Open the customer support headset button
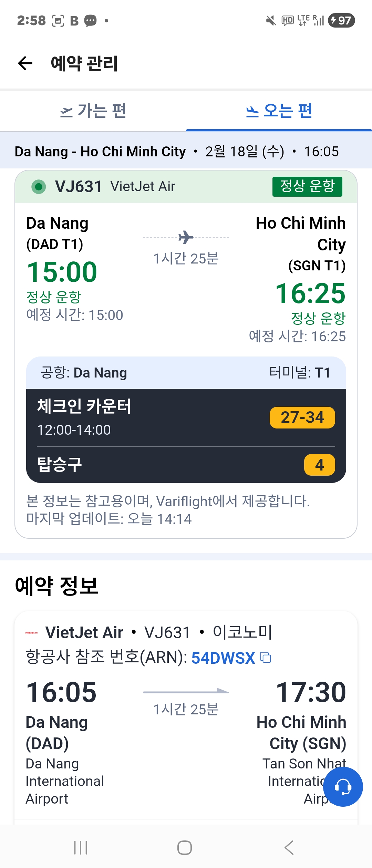Screen dimensions: 372x868 (x=343, y=787)
